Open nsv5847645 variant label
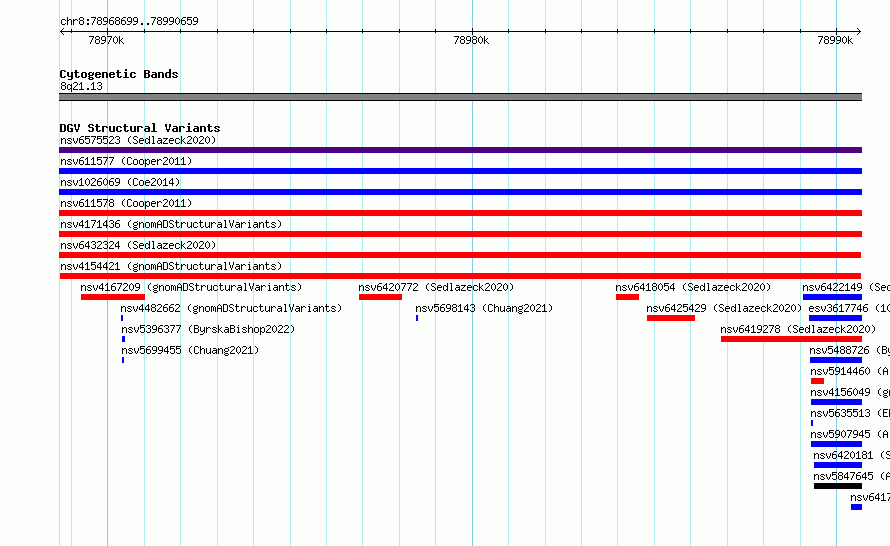 (x=851, y=476)
